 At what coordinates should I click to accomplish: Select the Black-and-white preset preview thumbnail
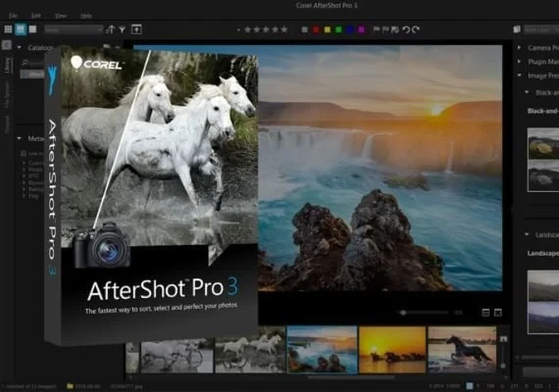[x=543, y=160]
